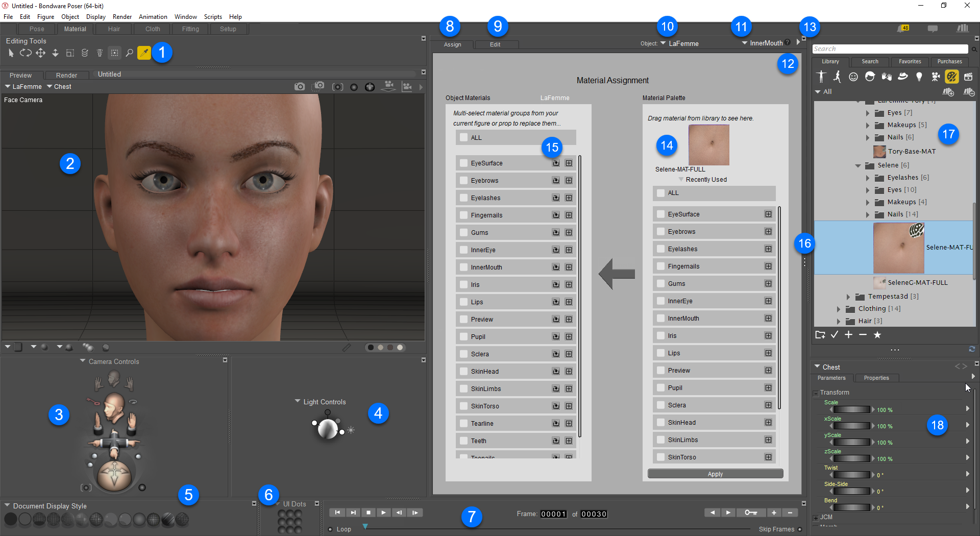Pick the Magnifier zoom tool
This screenshot has height=536, width=980.
click(x=129, y=53)
